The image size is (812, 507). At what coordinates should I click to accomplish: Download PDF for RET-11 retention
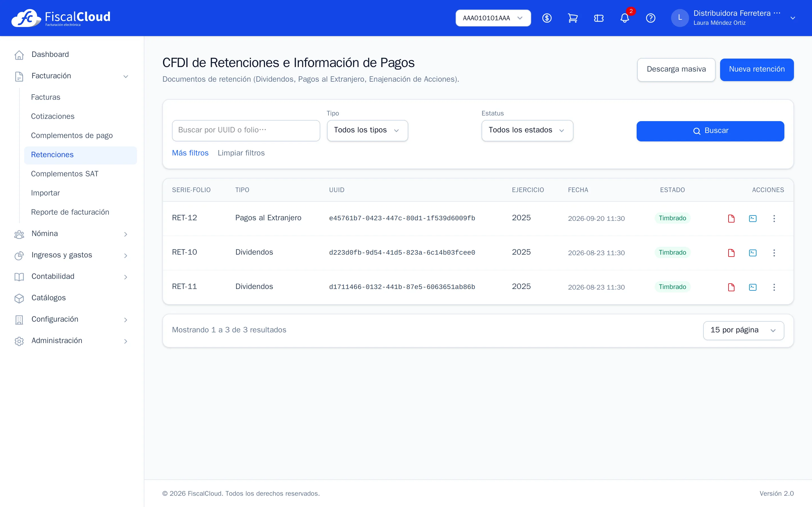point(731,287)
